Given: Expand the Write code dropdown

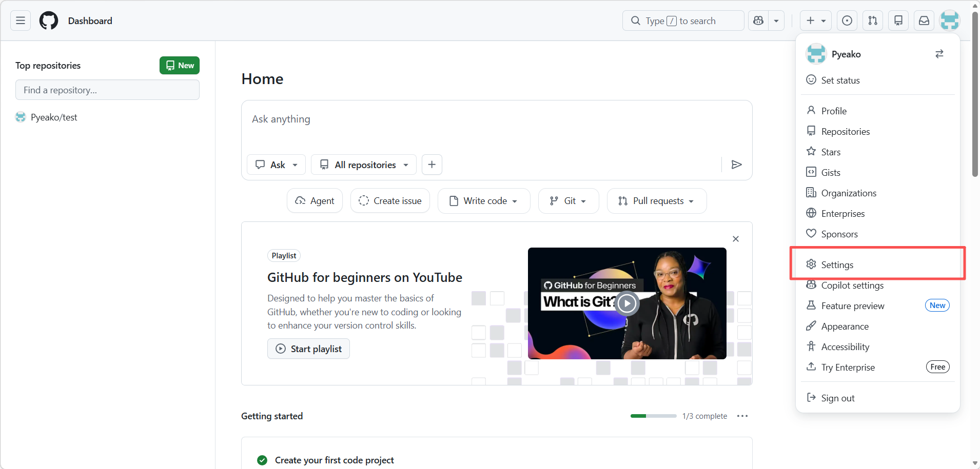Looking at the screenshot, I should pos(484,201).
